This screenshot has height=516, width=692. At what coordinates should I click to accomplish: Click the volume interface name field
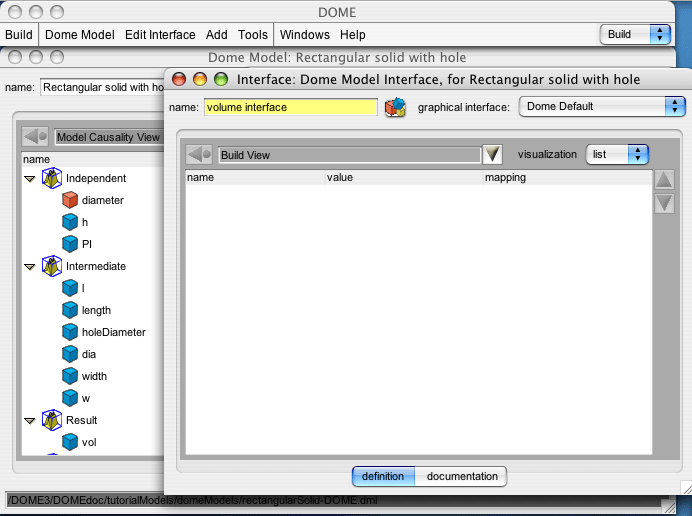click(291, 107)
